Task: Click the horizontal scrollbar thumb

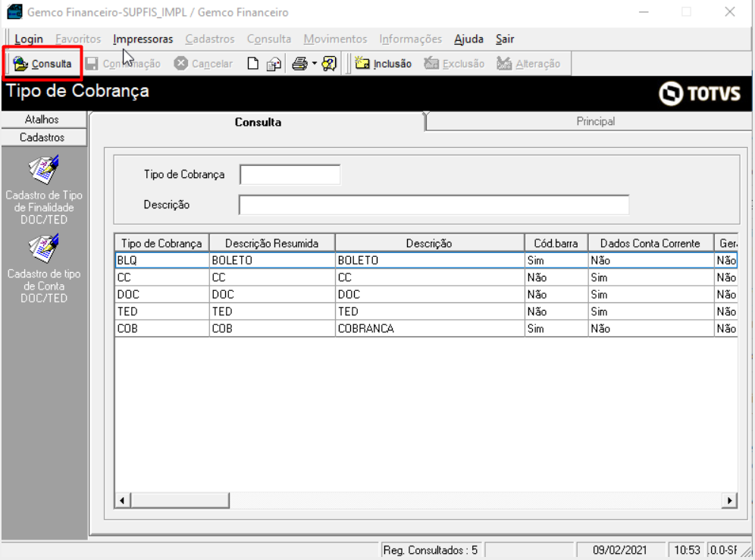Action: pos(180,500)
